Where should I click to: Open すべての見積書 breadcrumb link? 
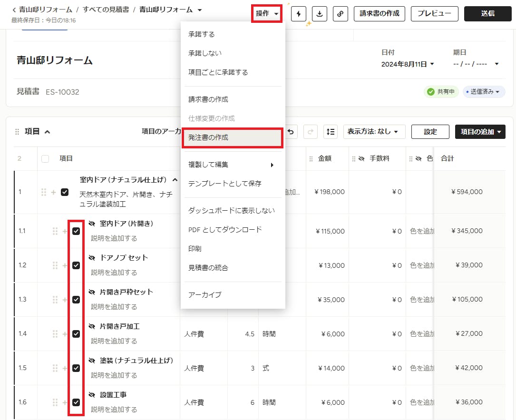106,10
